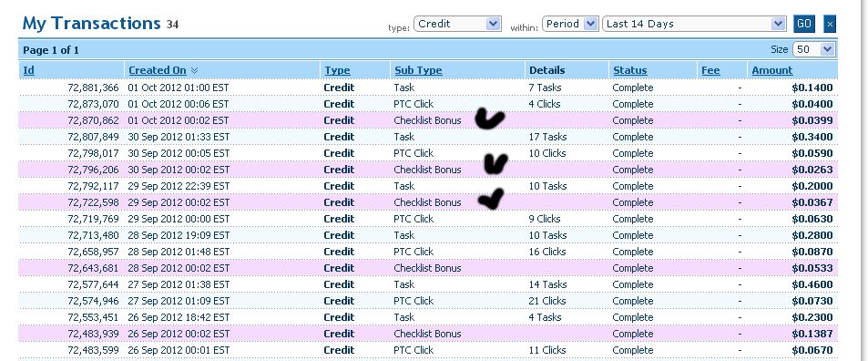Open the type dropdown showing Credit
This screenshot has width=868, height=361.
pyautogui.click(x=457, y=24)
